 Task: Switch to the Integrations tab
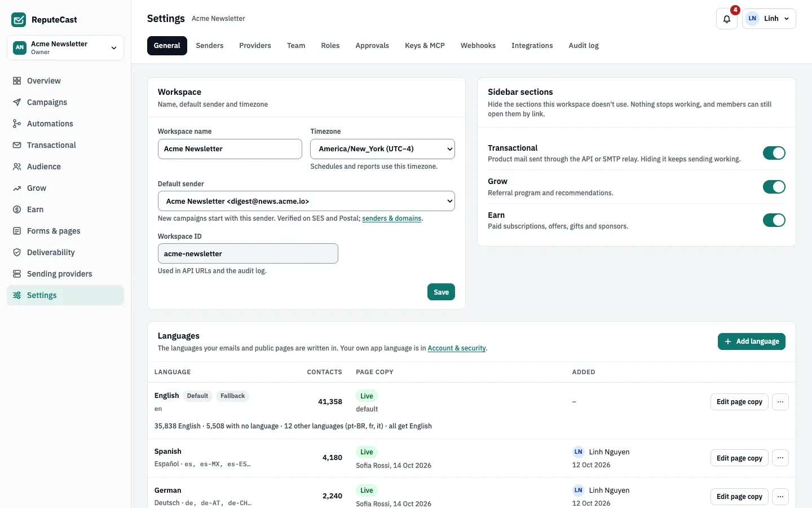click(x=532, y=46)
